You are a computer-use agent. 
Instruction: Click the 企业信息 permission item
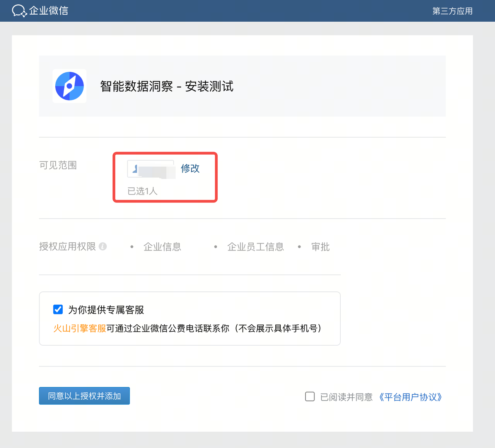point(162,247)
